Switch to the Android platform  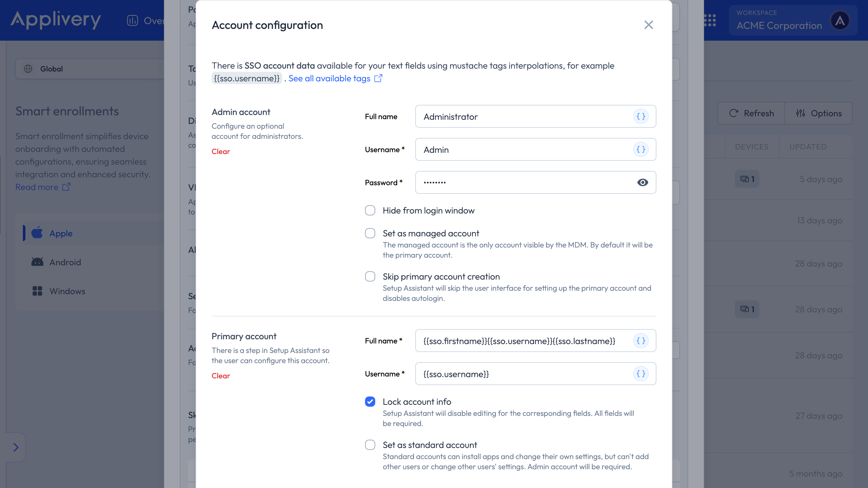point(65,262)
